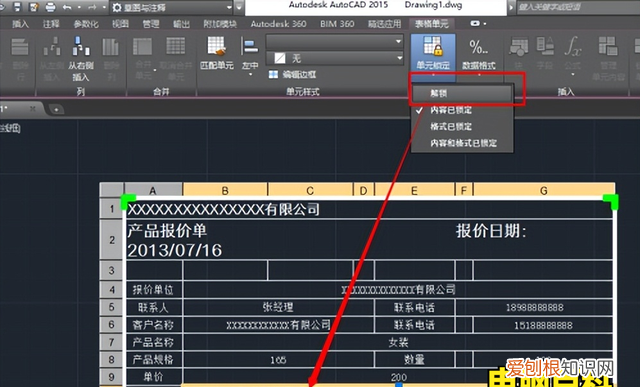Open the 附加模块 ribbon tab
640x387 pixels.
click(220, 24)
